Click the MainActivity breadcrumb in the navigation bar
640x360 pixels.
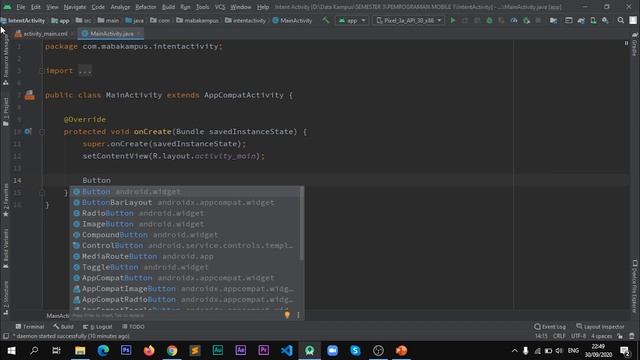click(x=292, y=20)
